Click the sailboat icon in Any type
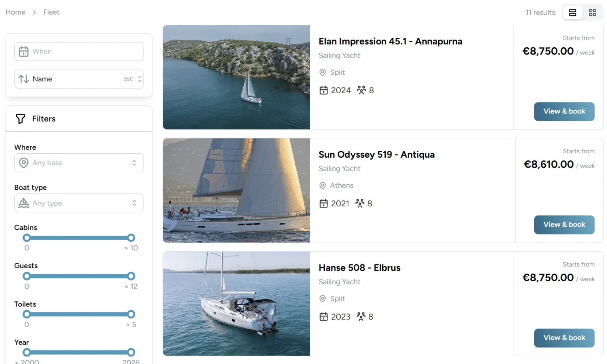The height and width of the screenshot is (364, 607). pos(24,203)
